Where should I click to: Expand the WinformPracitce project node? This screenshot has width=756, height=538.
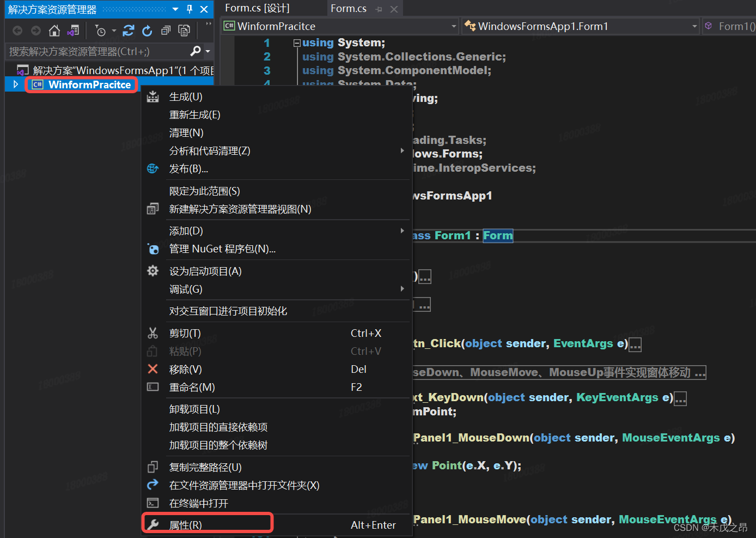[16, 84]
